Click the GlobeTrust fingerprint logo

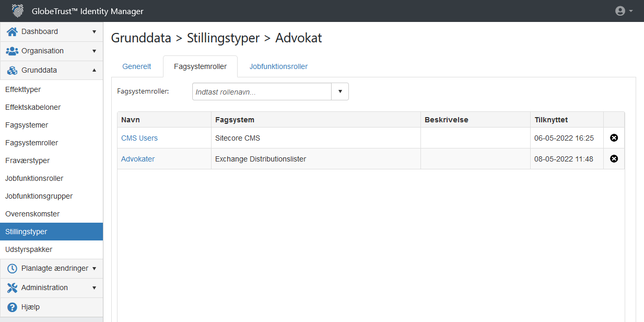[x=18, y=11]
